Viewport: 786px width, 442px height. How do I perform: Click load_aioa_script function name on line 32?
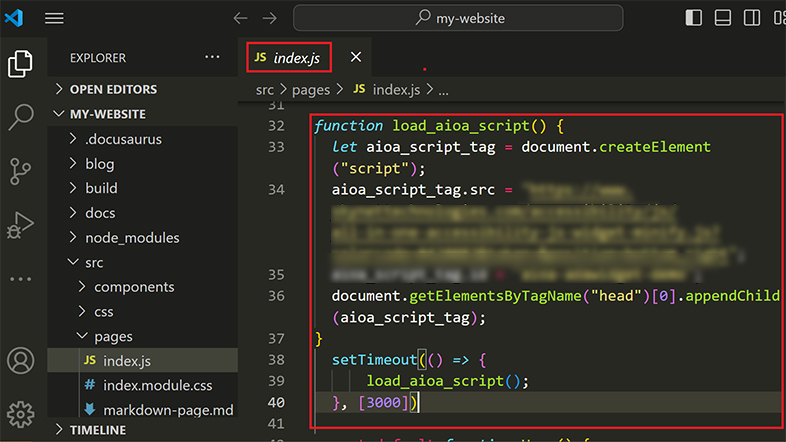pyautogui.click(x=461, y=125)
